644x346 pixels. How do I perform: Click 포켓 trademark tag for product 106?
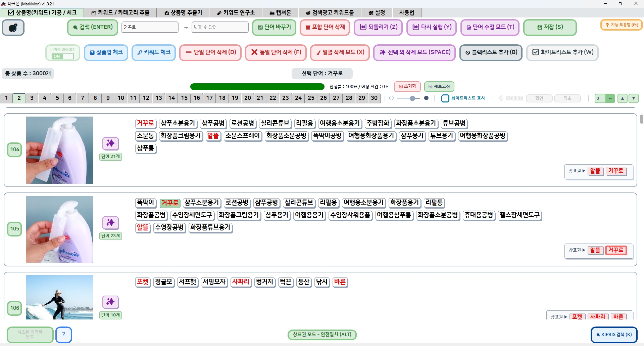[x=577, y=317]
